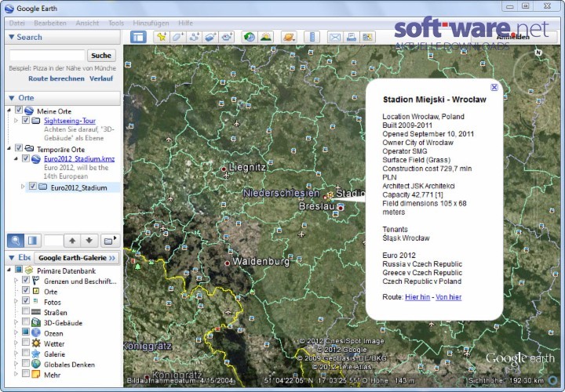This screenshot has height=392, width=565.
Task: Uncheck Meine Orte checkbox
Action: (19, 110)
